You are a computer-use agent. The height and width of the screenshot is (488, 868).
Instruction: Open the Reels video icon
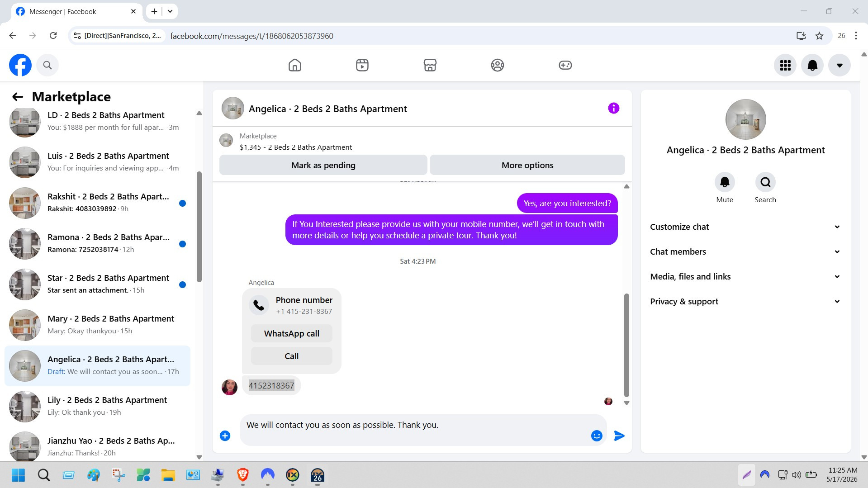tap(362, 65)
